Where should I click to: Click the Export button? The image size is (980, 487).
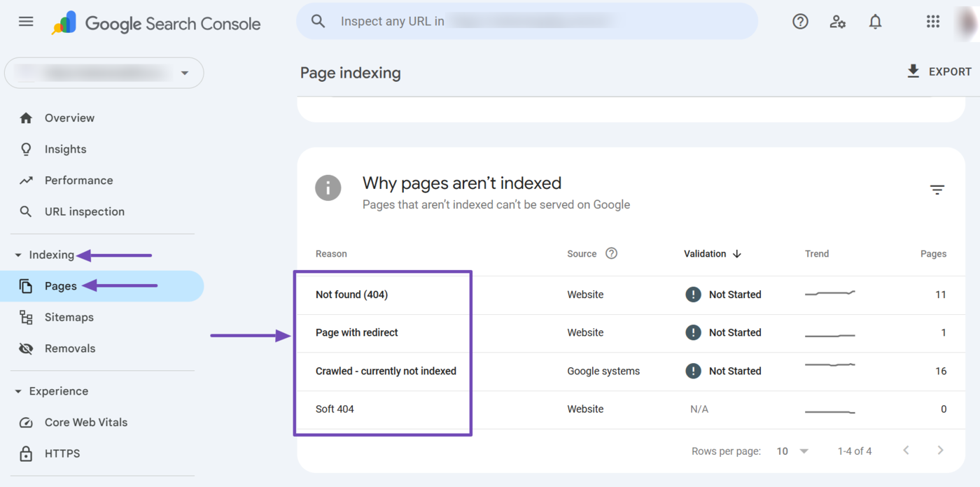(939, 71)
